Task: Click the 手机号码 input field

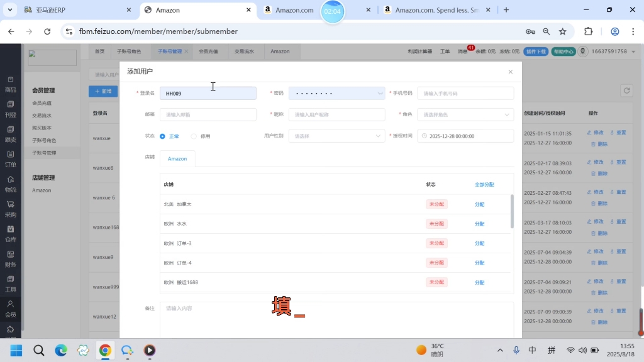Action: click(x=465, y=93)
